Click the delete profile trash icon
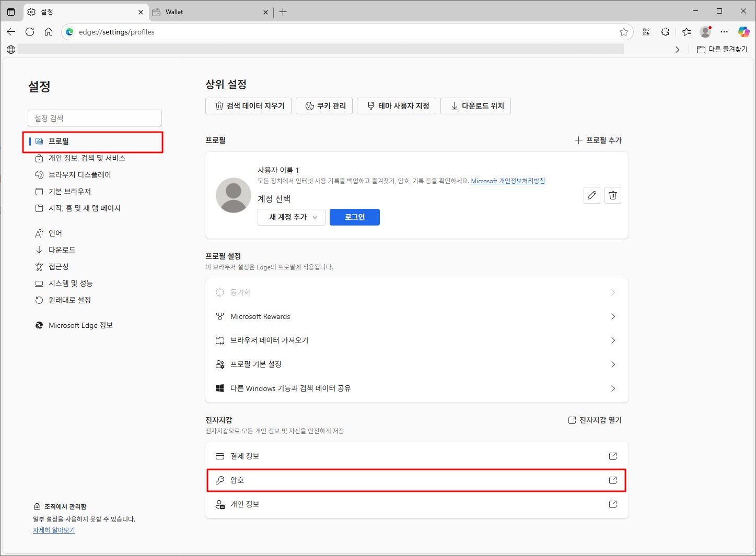The image size is (756, 556). (612, 195)
